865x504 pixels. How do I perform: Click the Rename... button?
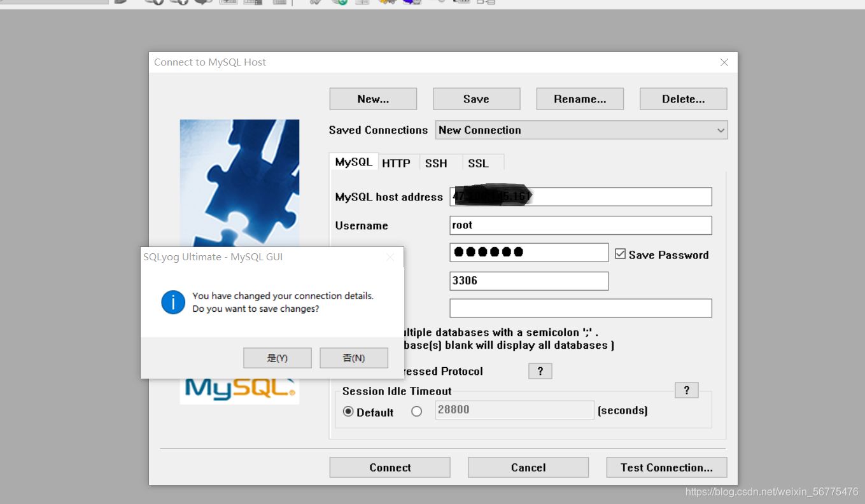tap(580, 99)
